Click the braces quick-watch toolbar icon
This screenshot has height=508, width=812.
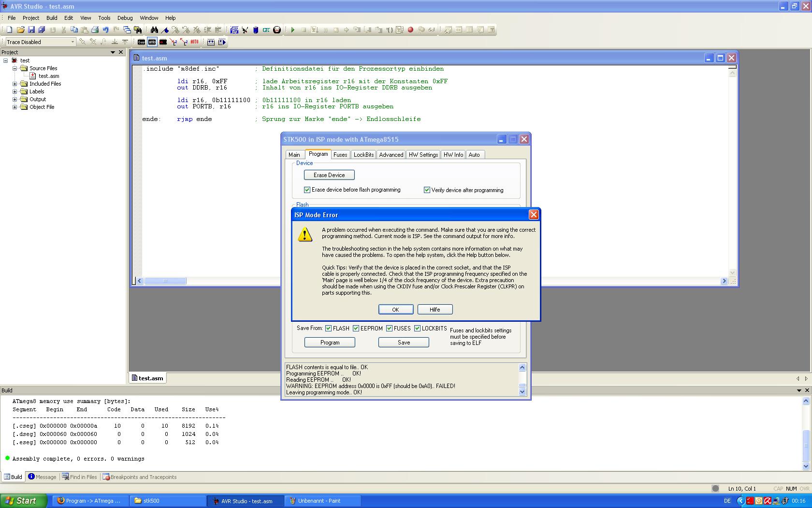tap(389, 30)
